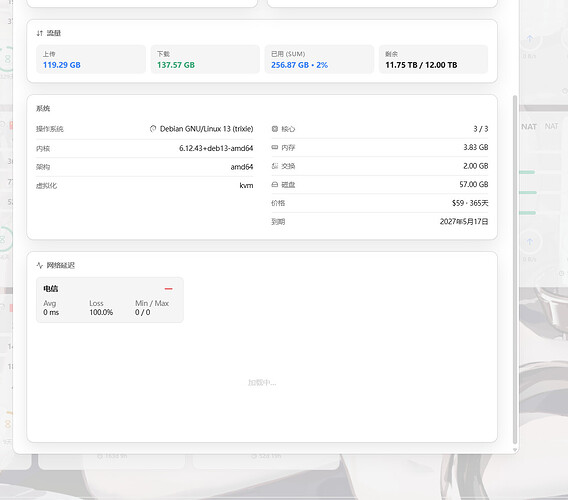
Task: Click the latency pulse icon beside 网络延迟
Action: tap(39, 265)
